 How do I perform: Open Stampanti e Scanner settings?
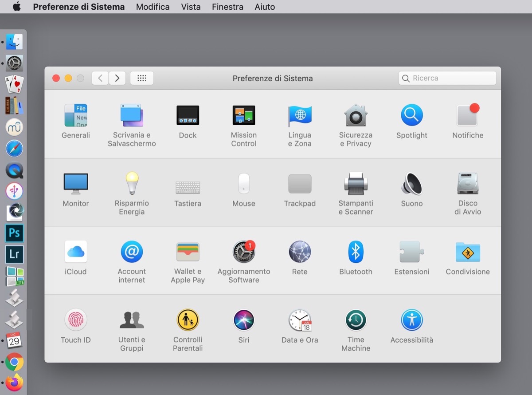(x=356, y=184)
